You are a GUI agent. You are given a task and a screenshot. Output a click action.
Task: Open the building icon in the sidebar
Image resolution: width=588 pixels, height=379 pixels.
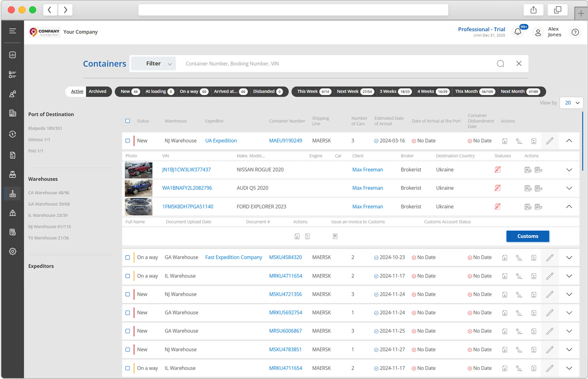click(13, 113)
